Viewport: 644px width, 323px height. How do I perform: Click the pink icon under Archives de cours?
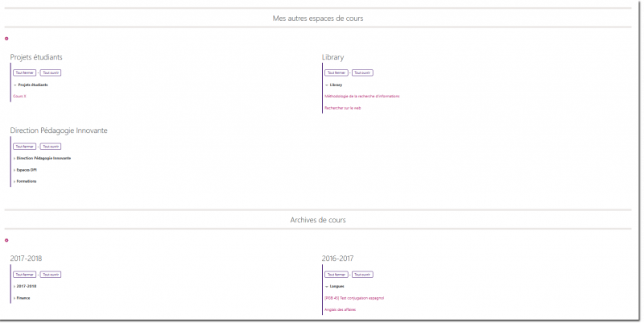[6, 240]
